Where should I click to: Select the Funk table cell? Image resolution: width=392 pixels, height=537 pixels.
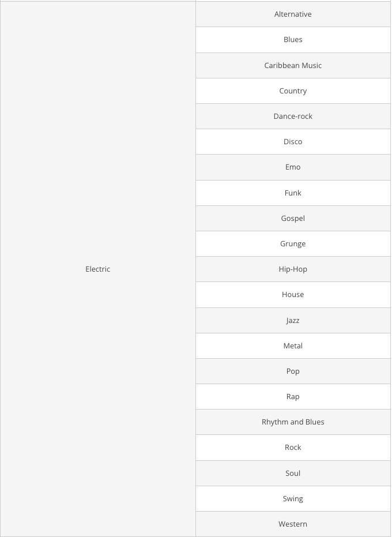pos(293,193)
